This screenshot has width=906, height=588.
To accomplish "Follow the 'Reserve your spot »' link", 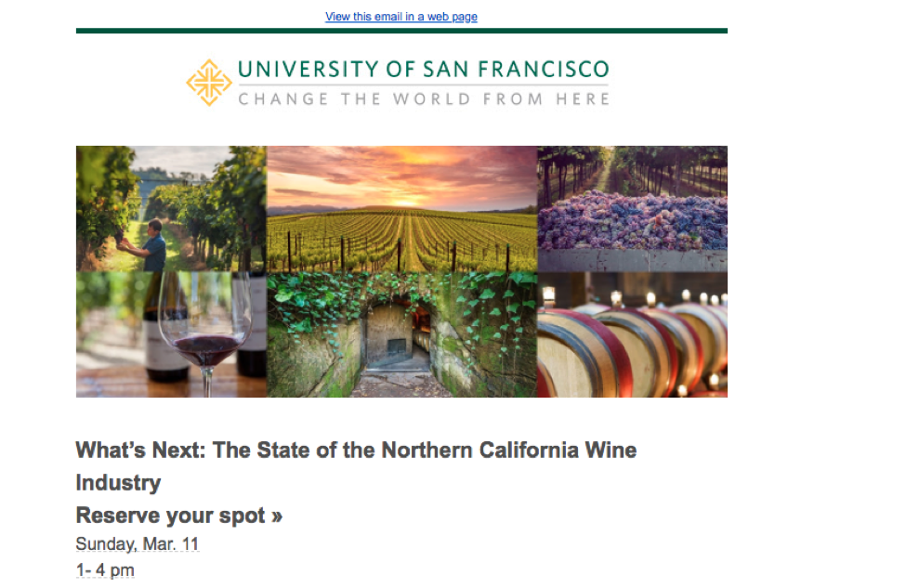I will [x=179, y=516].
